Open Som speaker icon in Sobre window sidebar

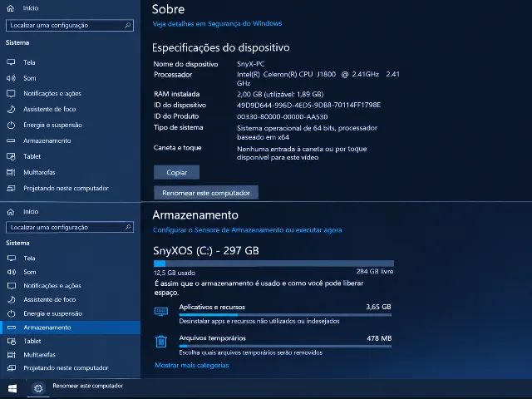pyautogui.click(x=11, y=78)
